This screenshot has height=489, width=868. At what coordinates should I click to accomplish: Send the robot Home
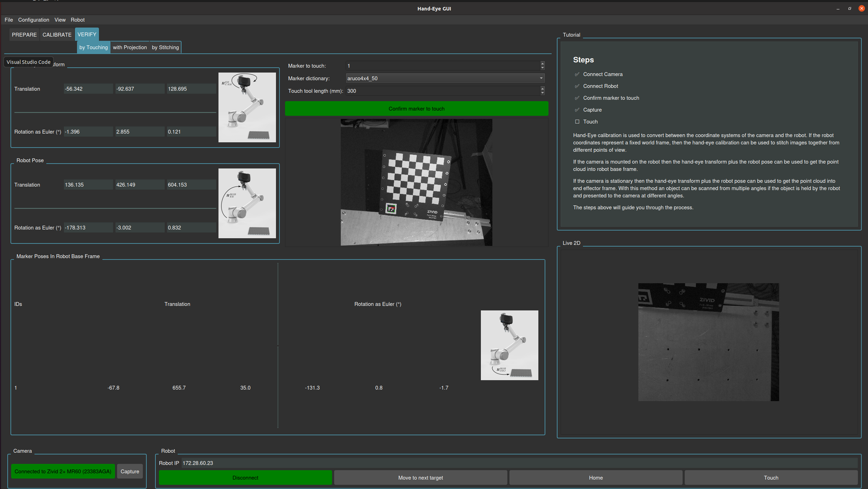tap(596, 478)
